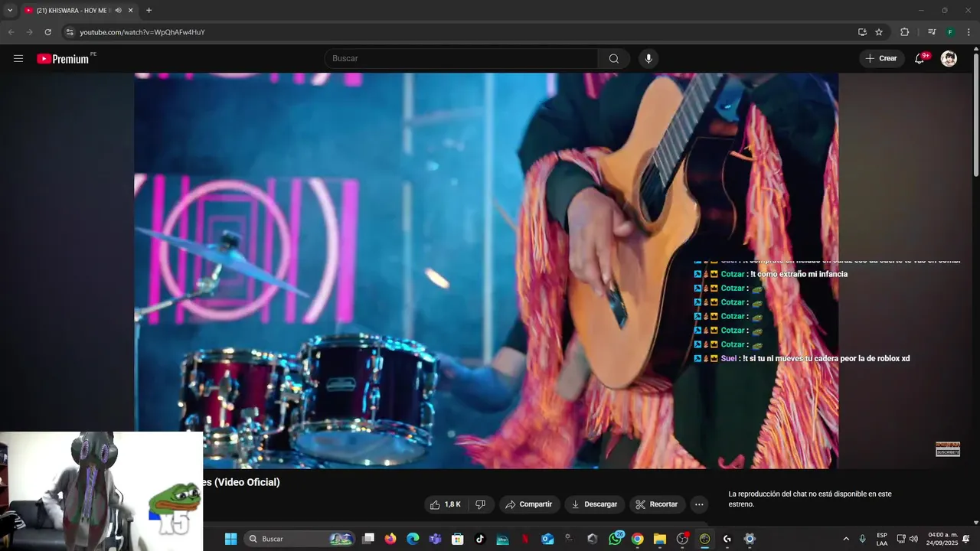Click the Recortar clip button

[x=657, y=504]
